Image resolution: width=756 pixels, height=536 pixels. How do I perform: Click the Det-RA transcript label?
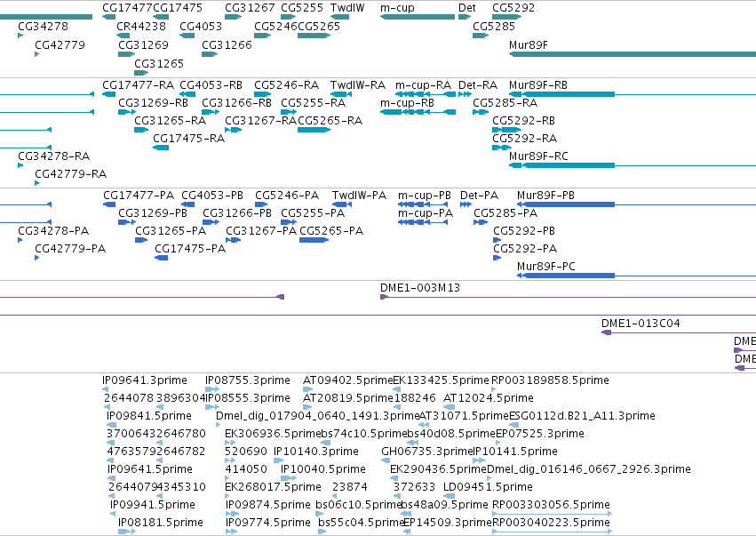tap(478, 85)
